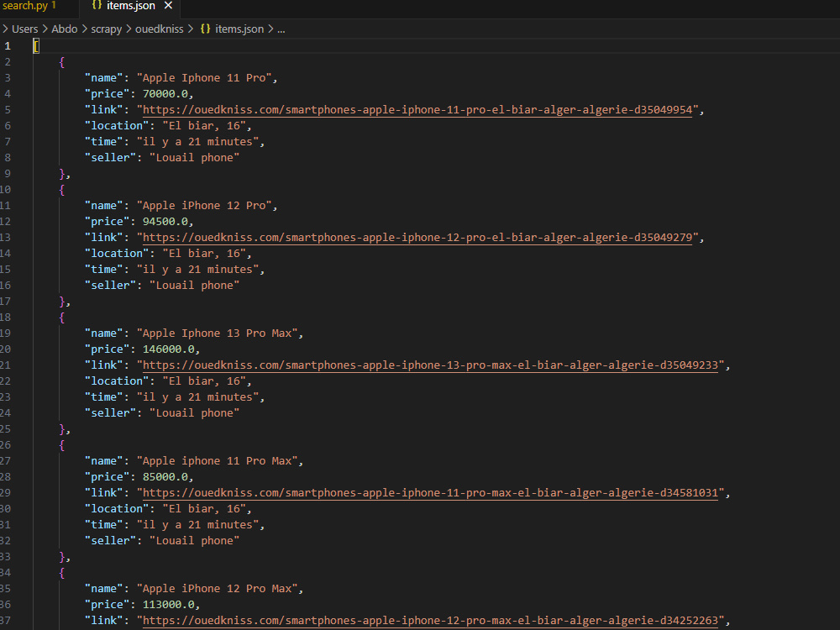Open the items.json breadcrumb file entry
The image size is (840, 630).
pyautogui.click(x=239, y=29)
